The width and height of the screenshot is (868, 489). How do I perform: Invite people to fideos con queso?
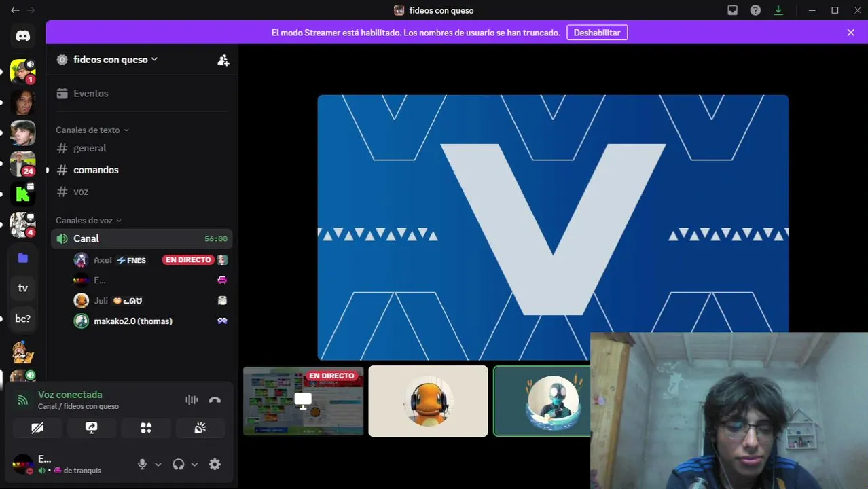pos(223,60)
